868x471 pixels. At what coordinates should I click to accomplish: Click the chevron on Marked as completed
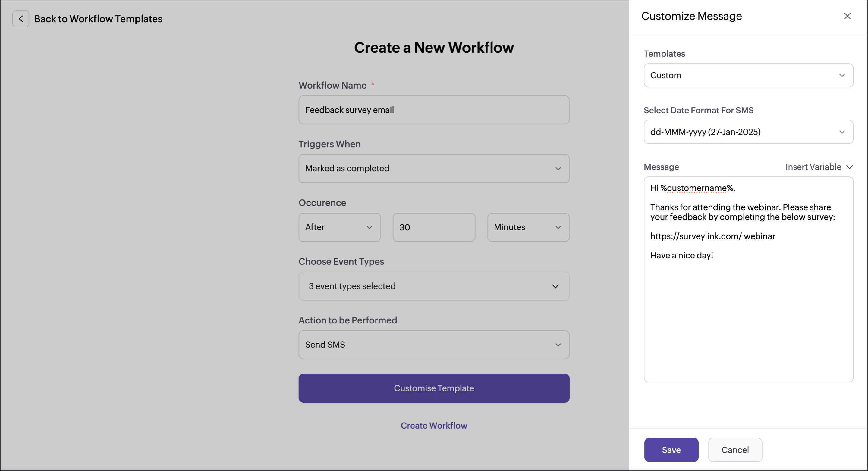coord(558,169)
